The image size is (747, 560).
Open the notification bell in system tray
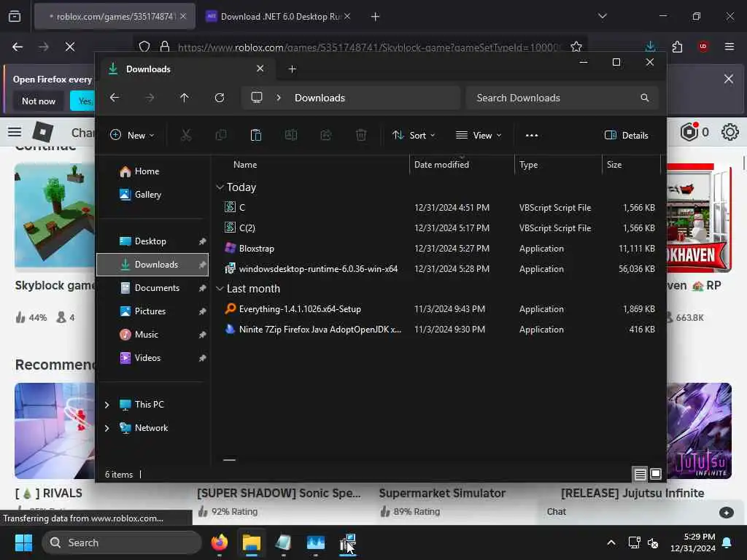coord(727,542)
